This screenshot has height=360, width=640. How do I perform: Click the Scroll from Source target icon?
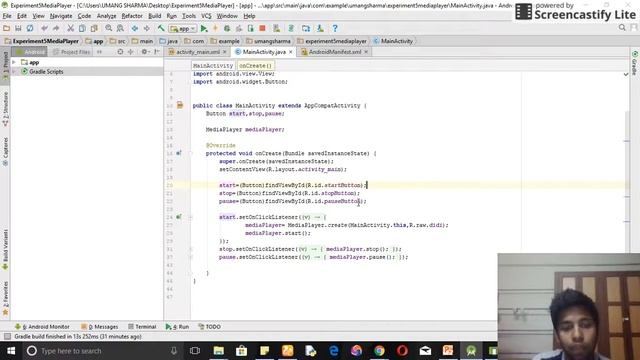(120, 52)
